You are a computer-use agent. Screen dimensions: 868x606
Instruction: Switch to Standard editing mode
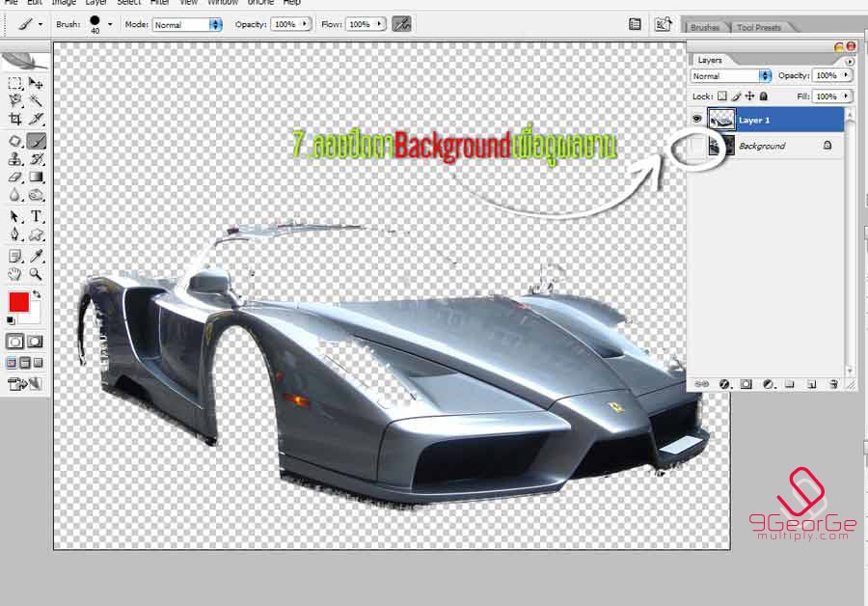(14, 342)
